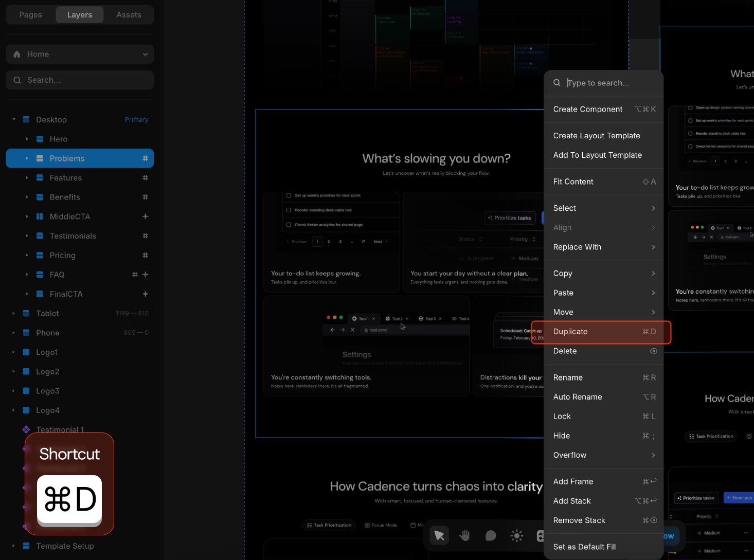The height and width of the screenshot is (560, 754).
Task: Click the hash icon on Problems row
Action: [x=145, y=158]
